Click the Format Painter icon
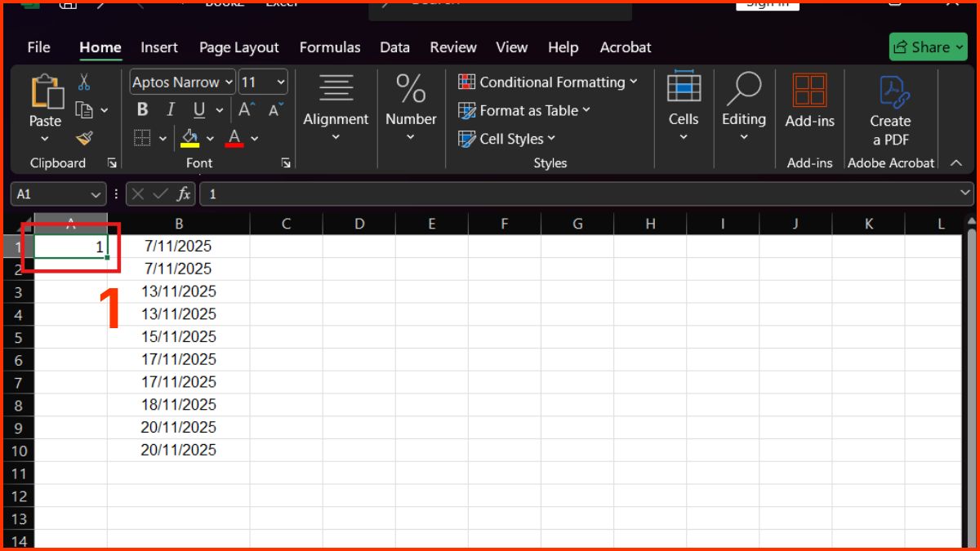 (x=84, y=138)
